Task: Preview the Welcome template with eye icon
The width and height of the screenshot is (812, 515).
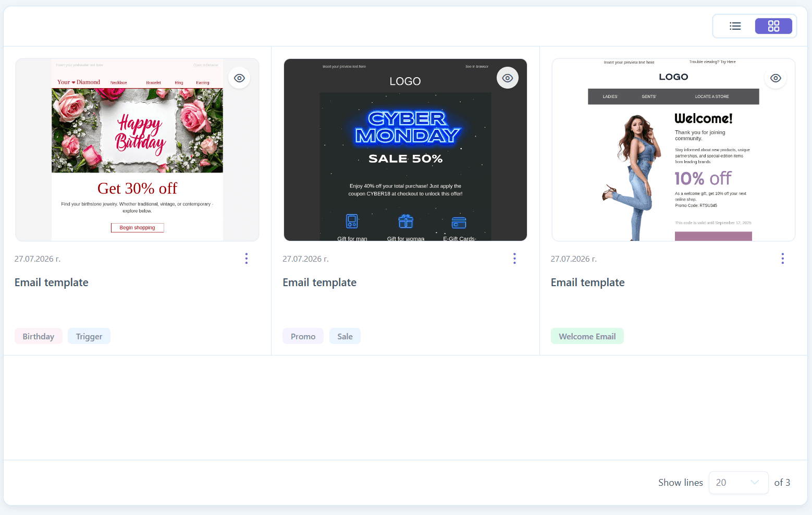Action: (x=776, y=78)
